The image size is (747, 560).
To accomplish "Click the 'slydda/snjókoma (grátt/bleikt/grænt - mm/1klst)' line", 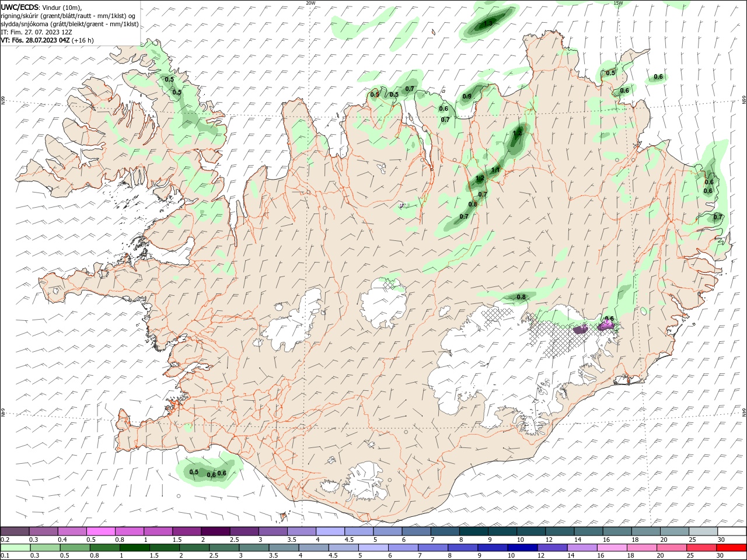I will [70, 24].
